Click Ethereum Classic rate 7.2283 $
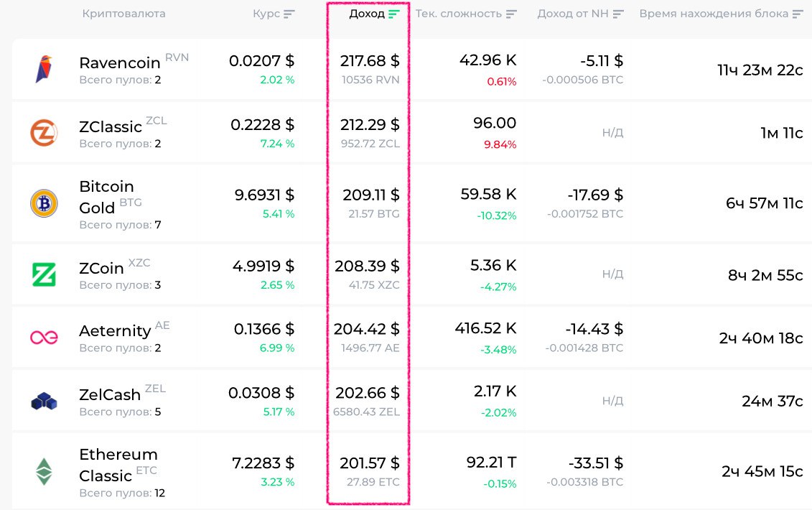 point(263,463)
